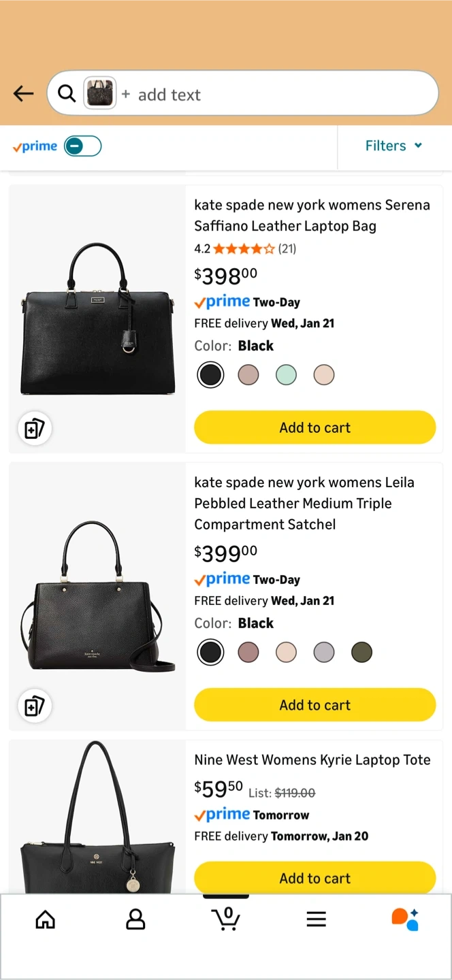Viewport: 452px width, 980px height.
Task: Add Leila Satchel to cart
Action: coord(314,705)
